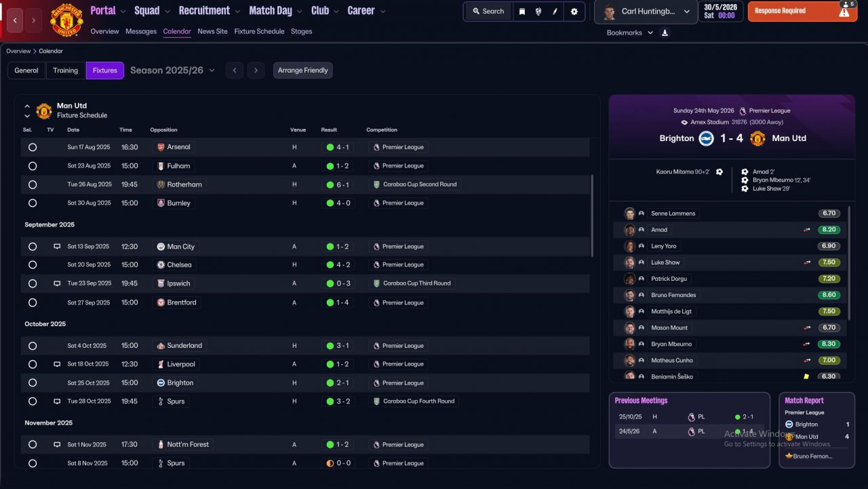Screen dimensions: 868x489
Task: Open the Season 2025/26 dropdown
Action: (172, 71)
